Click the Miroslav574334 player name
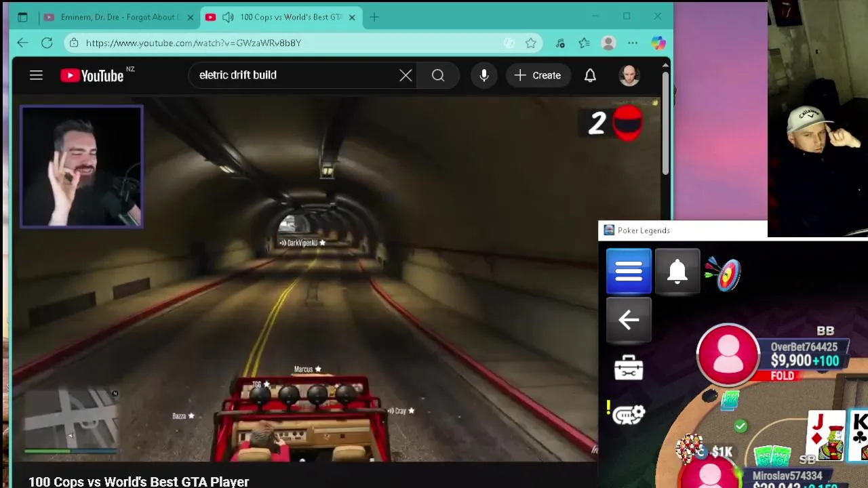 (x=787, y=476)
